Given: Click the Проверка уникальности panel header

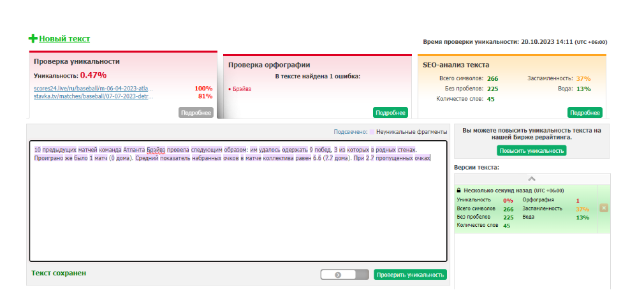Looking at the screenshot, I should tap(77, 62).
